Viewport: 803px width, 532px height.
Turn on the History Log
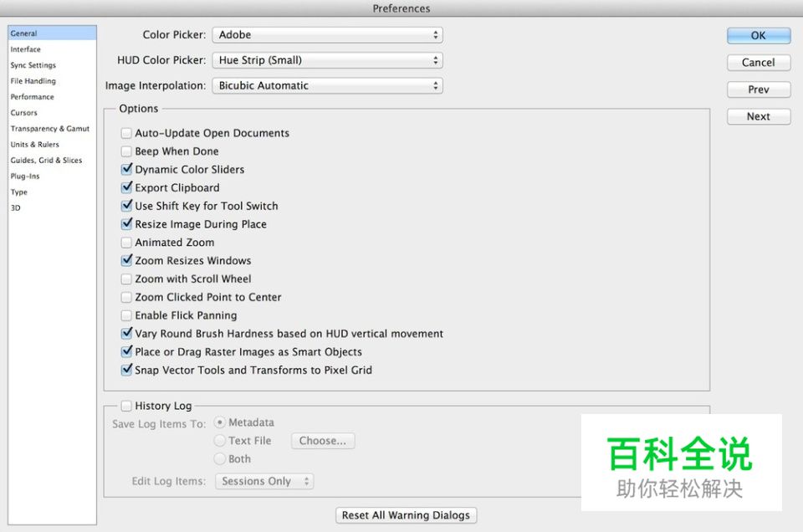tap(126, 406)
